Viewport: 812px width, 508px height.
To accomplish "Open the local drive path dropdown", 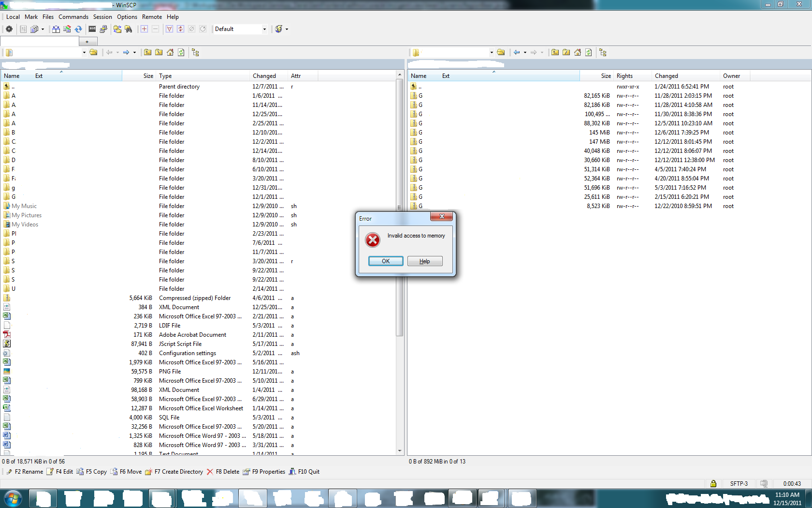I will click(84, 52).
